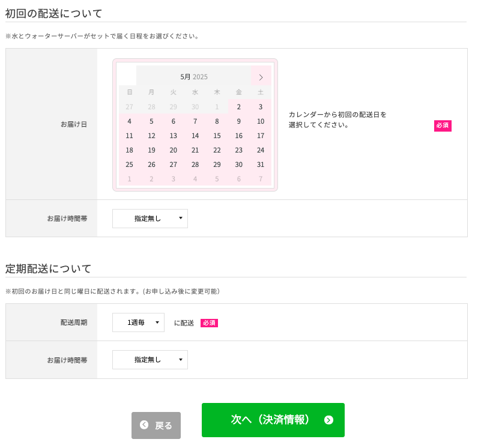The height and width of the screenshot is (448, 478).
Task: Pick May 26 delivery date
Action: click(151, 165)
